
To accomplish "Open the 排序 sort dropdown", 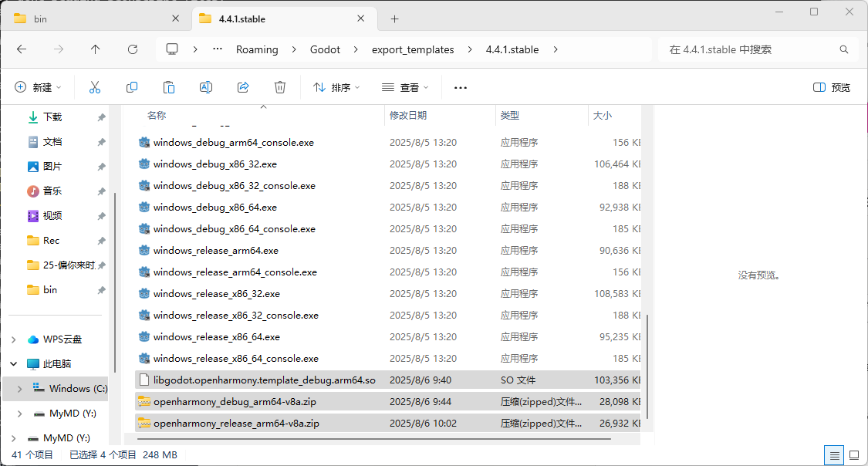I will (x=336, y=87).
